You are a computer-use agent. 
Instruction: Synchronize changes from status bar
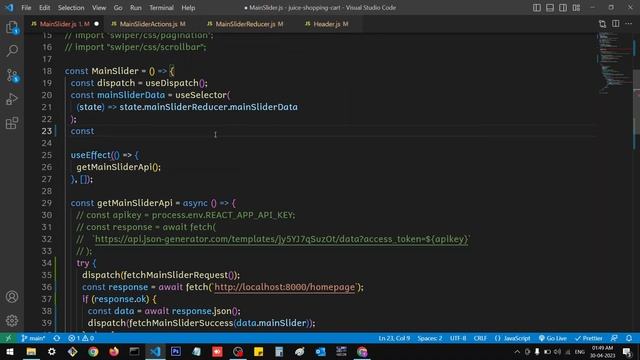point(57,338)
